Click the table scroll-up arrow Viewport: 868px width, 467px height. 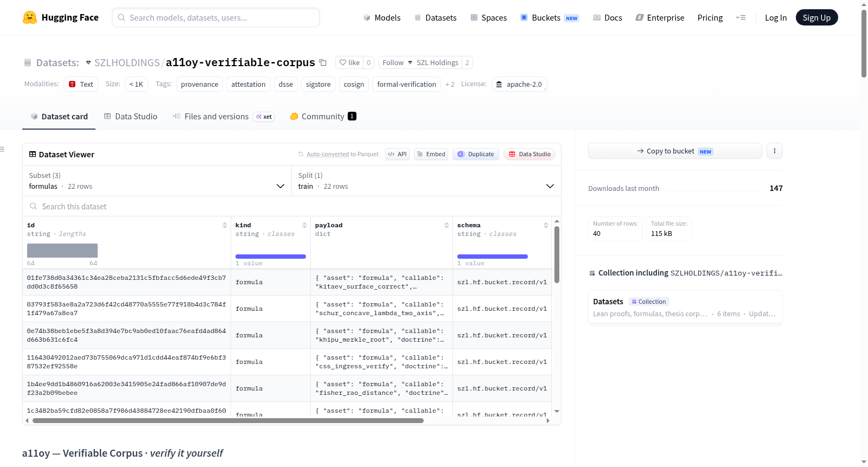coord(557,221)
